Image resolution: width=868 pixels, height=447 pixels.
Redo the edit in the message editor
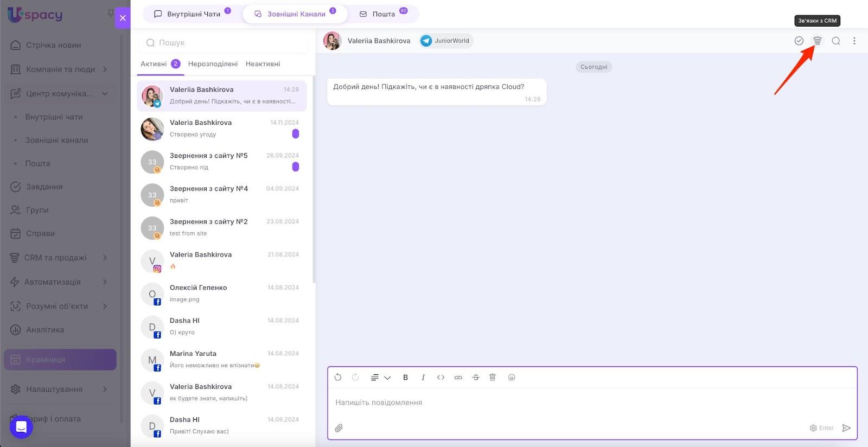point(355,378)
